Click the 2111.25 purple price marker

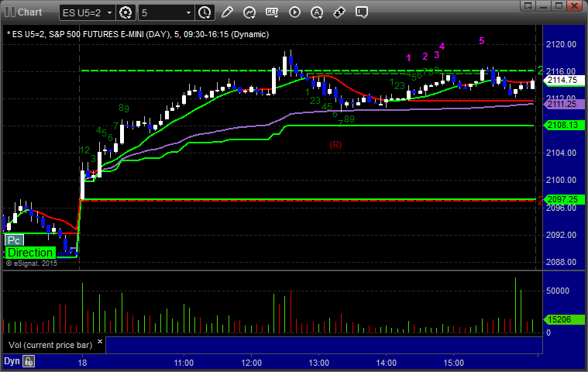pyautogui.click(x=564, y=105)
